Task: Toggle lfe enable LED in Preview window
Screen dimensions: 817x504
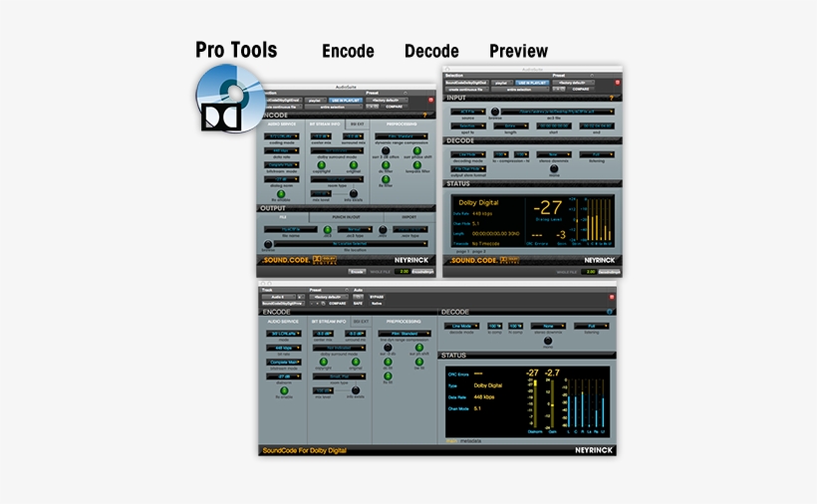Action: 284,390
